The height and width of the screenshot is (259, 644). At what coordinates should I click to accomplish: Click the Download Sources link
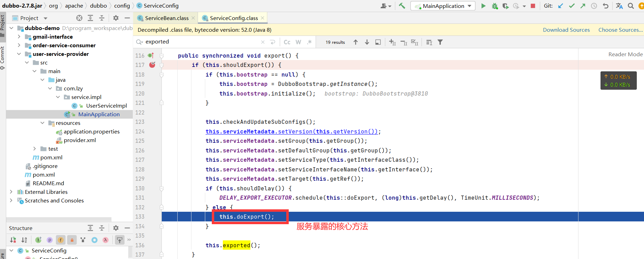click(566, 30)
